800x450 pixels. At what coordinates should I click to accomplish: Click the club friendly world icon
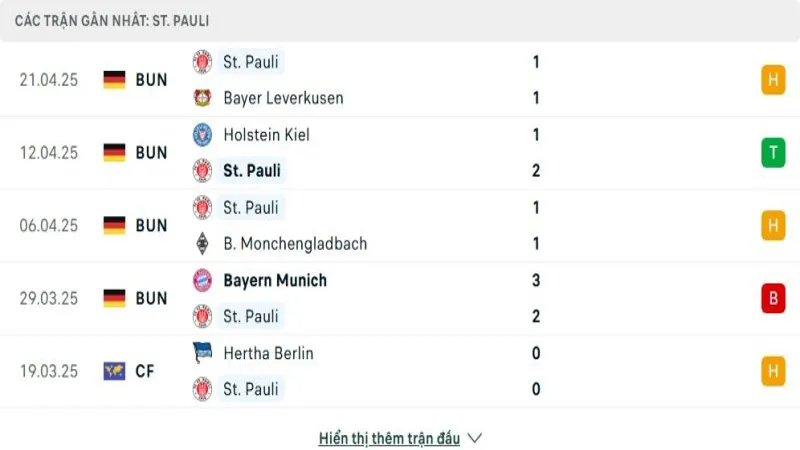(x=114, y=371)
